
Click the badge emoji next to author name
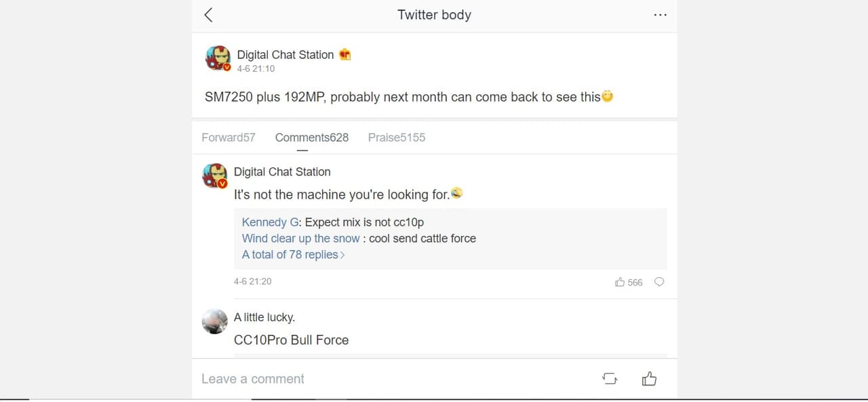[x=345, y=55]
